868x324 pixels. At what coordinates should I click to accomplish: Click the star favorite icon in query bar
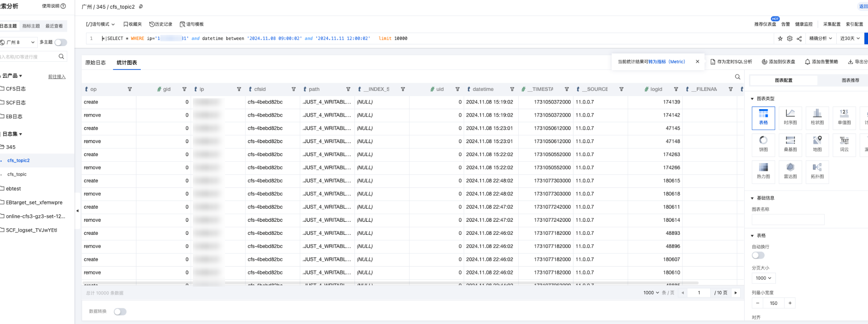click(780, 39)
